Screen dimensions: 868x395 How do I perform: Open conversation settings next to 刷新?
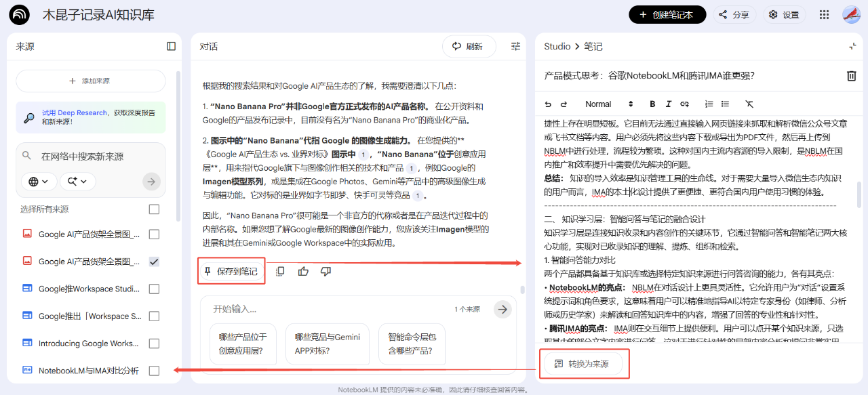click(515, 46)
